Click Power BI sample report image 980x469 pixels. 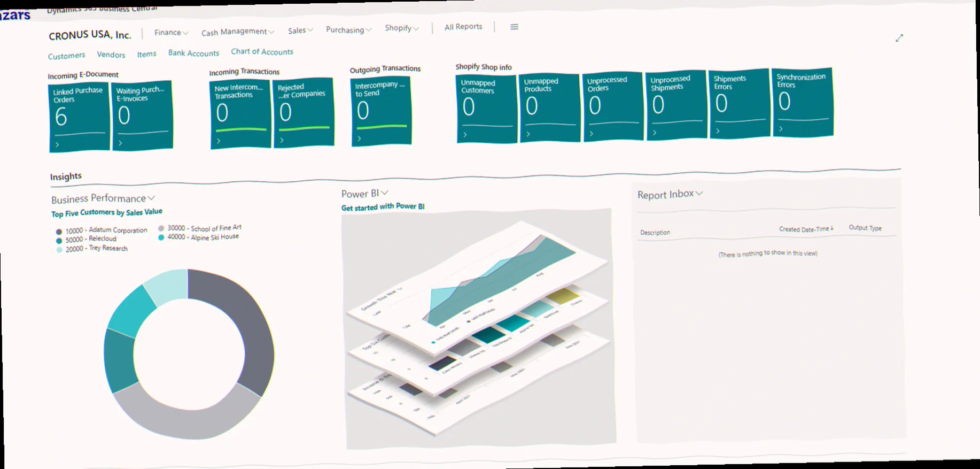(x=479, y=328)
